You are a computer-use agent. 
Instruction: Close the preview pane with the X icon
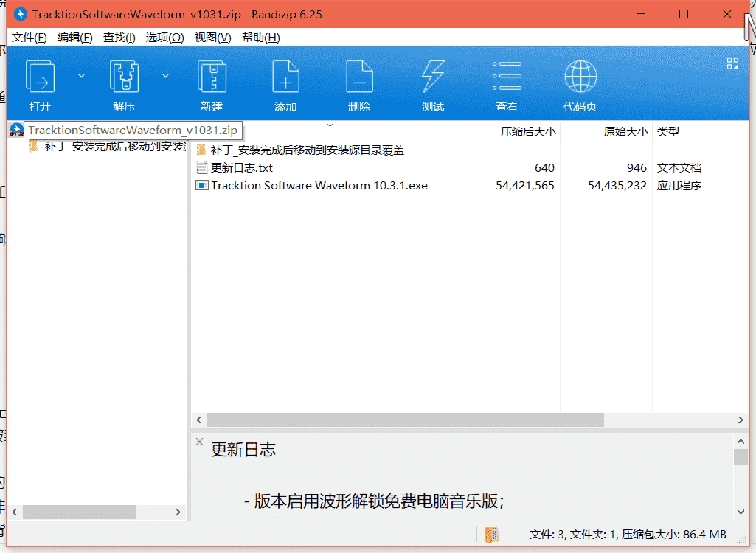pos(200,441)
